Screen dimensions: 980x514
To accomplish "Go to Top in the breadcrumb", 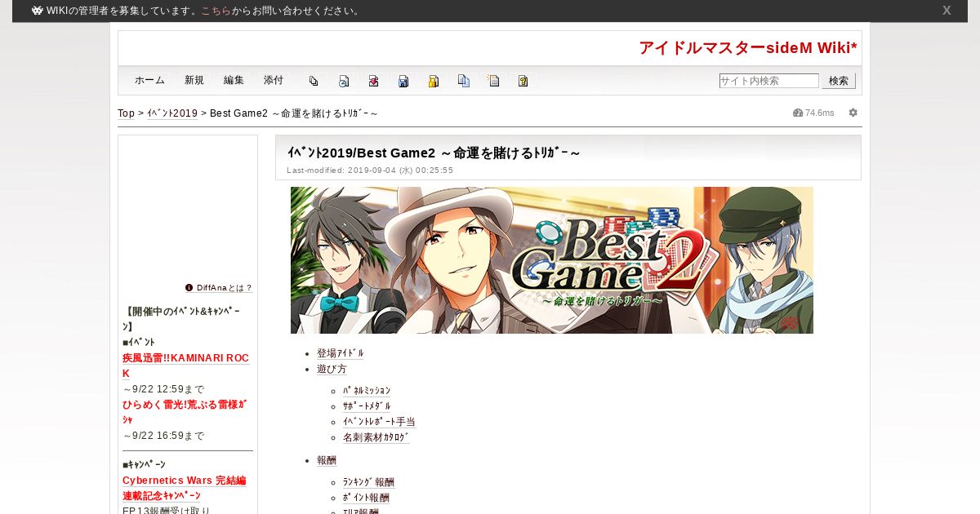I will [x=127, y=113].
